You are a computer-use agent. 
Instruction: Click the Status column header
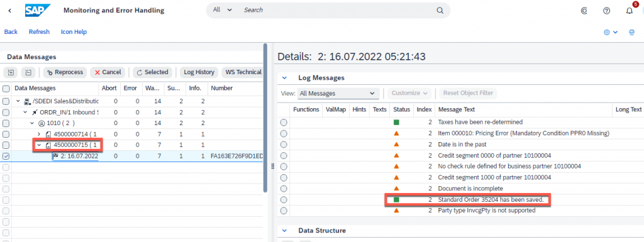click(401, 109)
